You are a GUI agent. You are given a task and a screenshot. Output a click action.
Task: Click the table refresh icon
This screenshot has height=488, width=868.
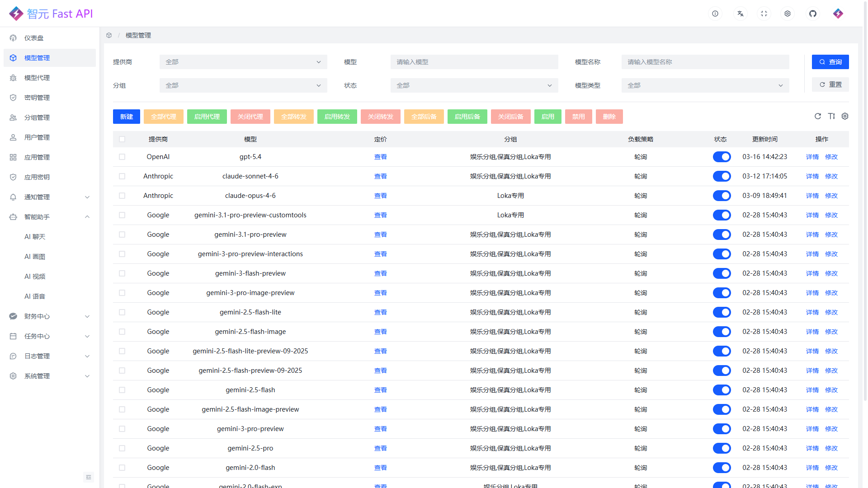tap(817, 116)
